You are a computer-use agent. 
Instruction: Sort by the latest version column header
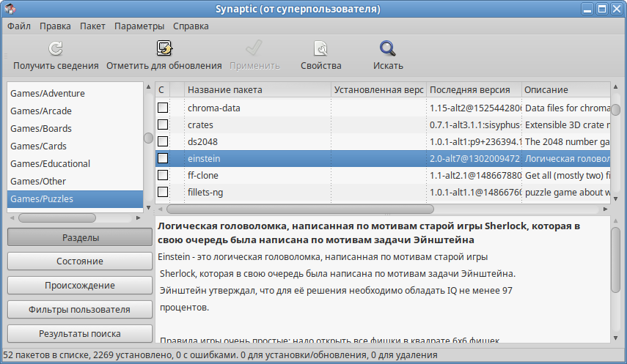(473, 90)
